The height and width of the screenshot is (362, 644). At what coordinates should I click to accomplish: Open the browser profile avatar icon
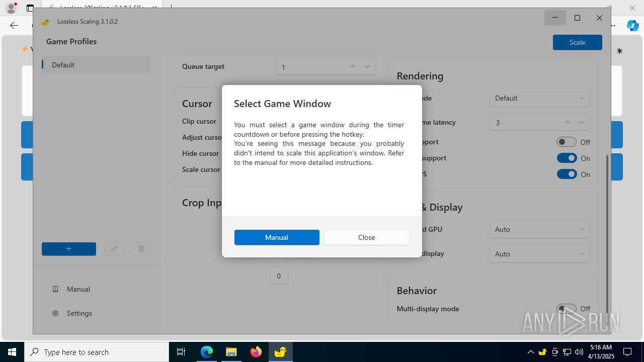[11, 8]
